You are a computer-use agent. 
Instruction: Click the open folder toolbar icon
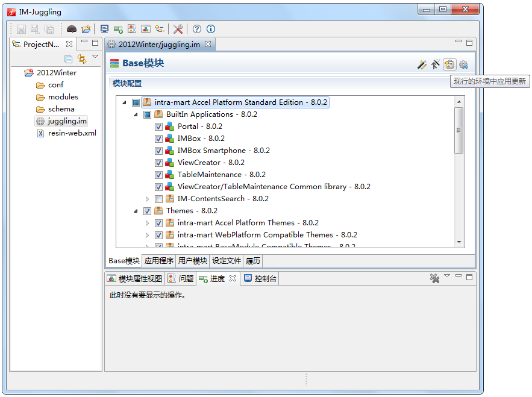86,29
